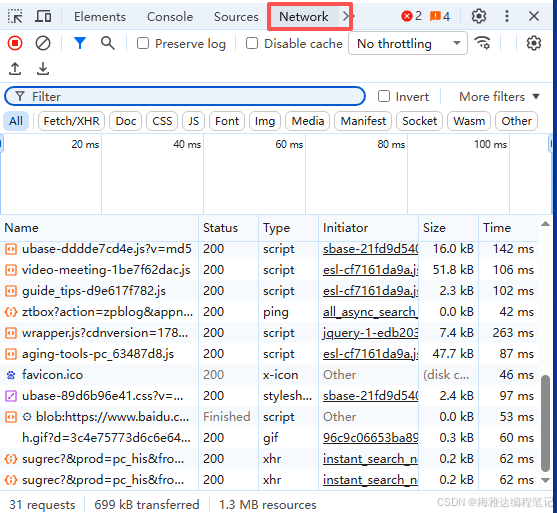Activate the inspect element picker icon
Screen dimensions: 557x513
[x=15, y=16]
